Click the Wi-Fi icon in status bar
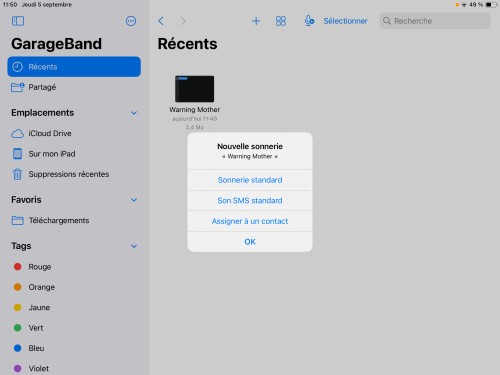500x375 pixels. click(x=464, y=5)
